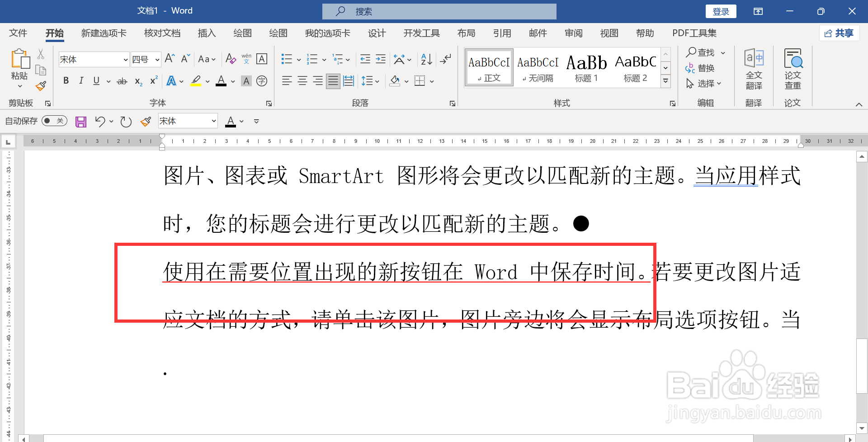Open phonetic guide (wén) tool

coord(246,59)
